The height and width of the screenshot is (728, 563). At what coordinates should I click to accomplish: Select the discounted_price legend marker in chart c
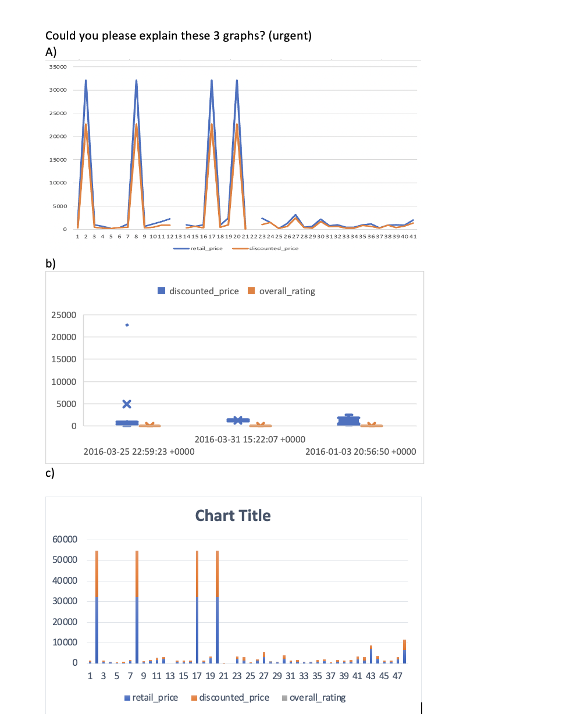[195, 697]
